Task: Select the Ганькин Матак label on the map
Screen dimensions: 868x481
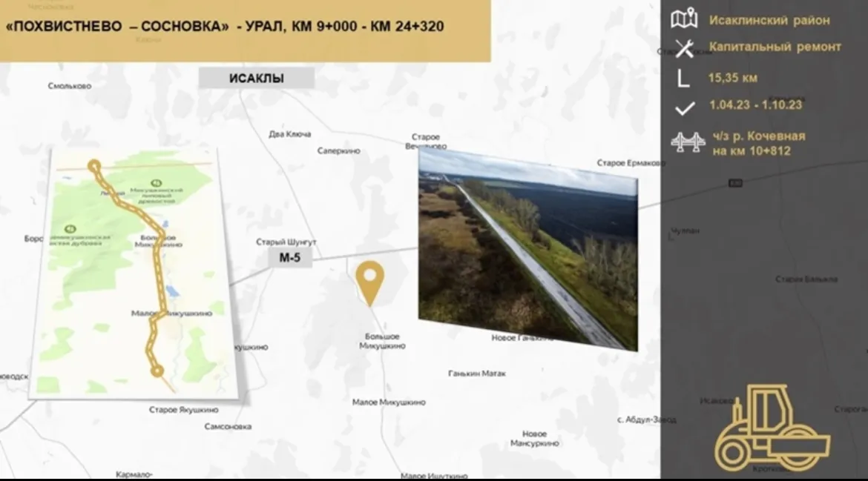Action: point(477,374)
